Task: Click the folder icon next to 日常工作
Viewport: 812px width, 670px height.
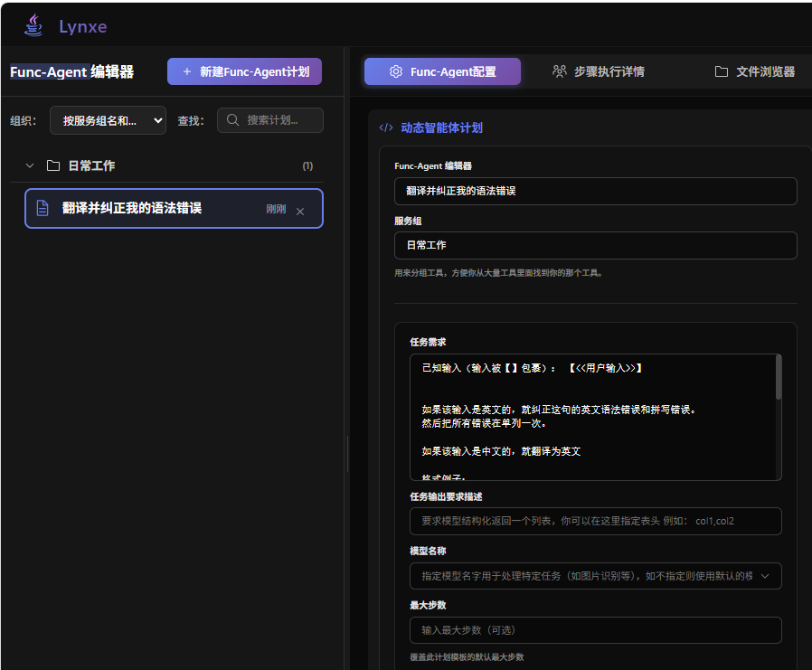Action: point(52,165)
